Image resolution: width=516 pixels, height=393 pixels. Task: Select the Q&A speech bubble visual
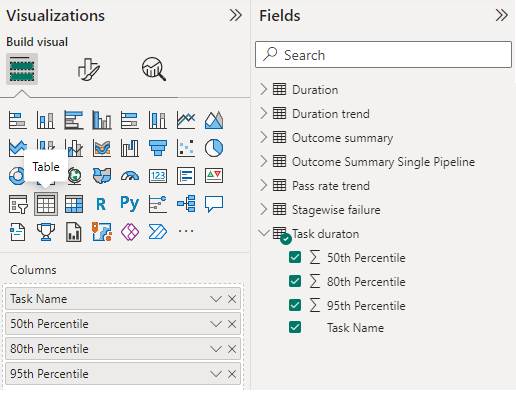214,204
